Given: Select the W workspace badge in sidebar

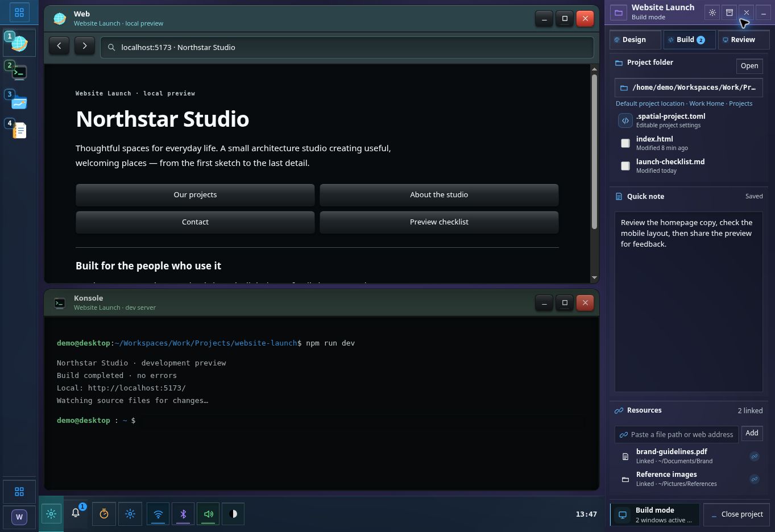Looking at the screenshot, I should coord(19,517).
